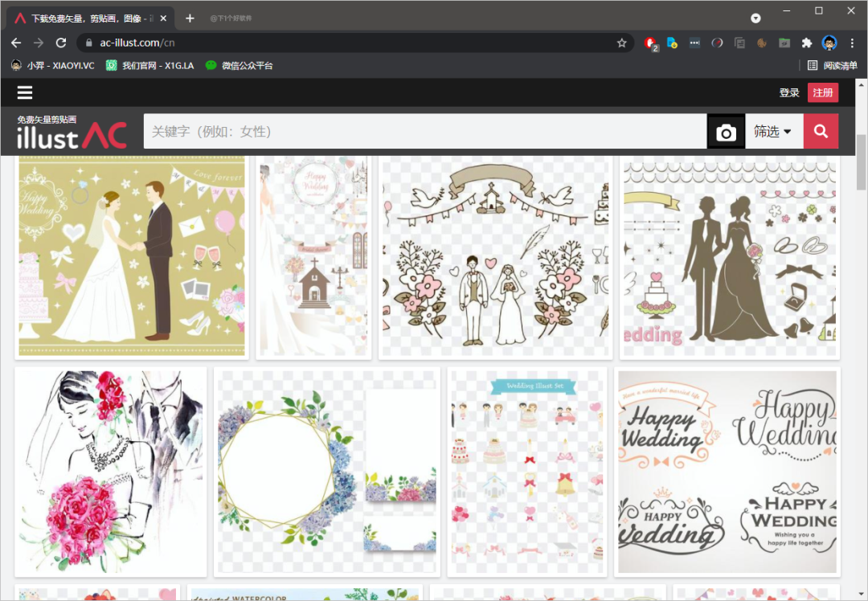
Task: Click the page vertical scrollbar thumb
Action: 861,162
